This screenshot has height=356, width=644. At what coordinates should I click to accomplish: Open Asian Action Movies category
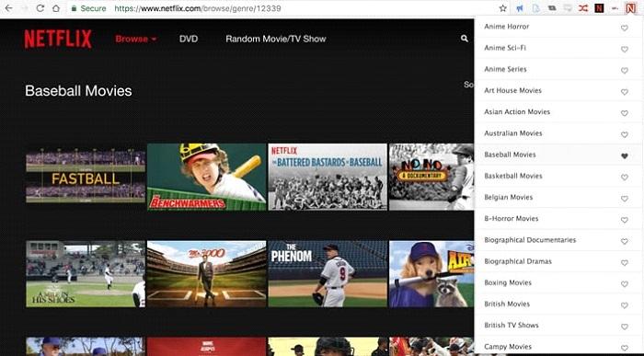[x=517, y=111]
